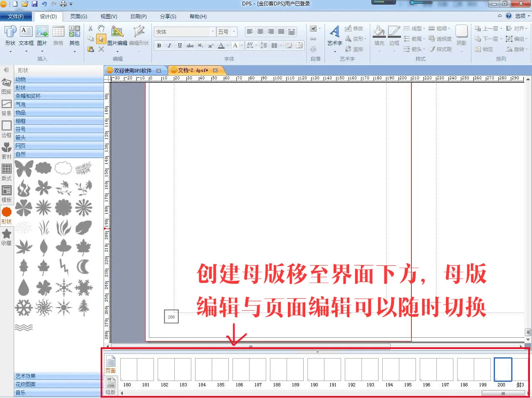
Task: Expand the 动物 shape category
Action: click(59, 79)
